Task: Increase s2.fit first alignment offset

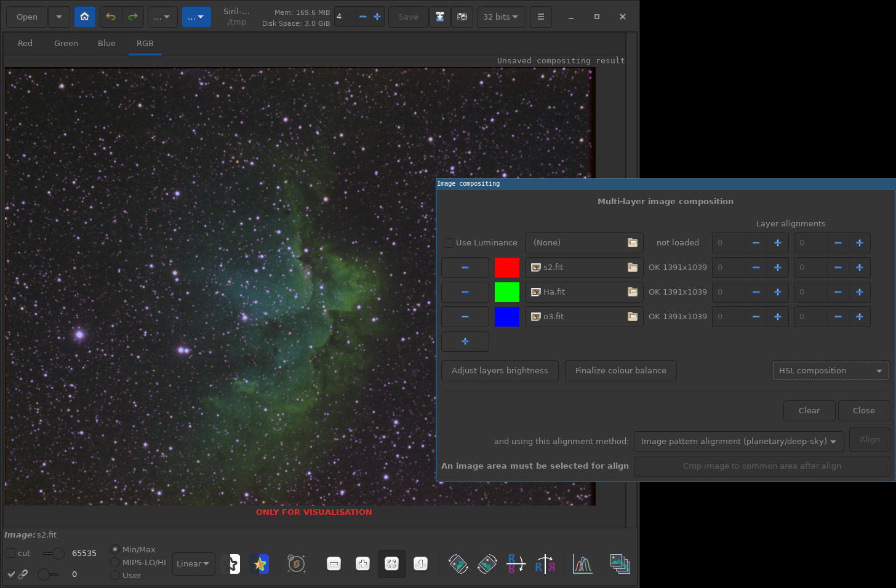Action: click(778, 268)
